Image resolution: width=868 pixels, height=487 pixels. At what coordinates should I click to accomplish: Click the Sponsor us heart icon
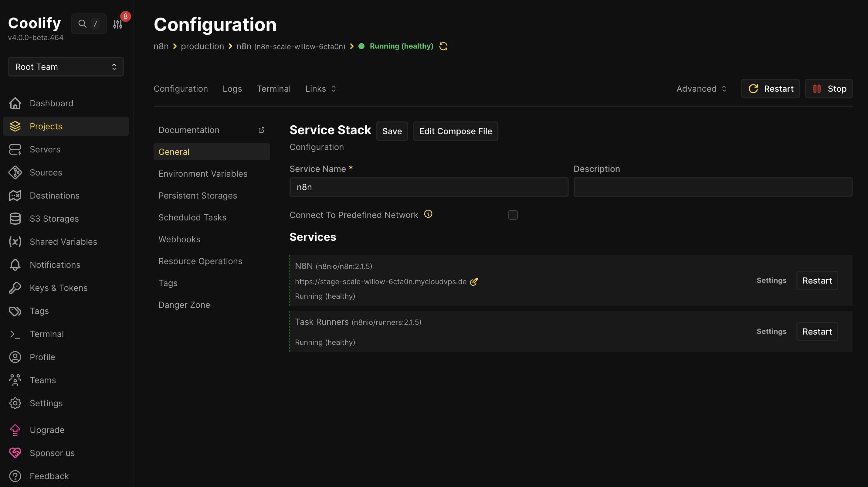pyautogui.click(x=15, y=453)
